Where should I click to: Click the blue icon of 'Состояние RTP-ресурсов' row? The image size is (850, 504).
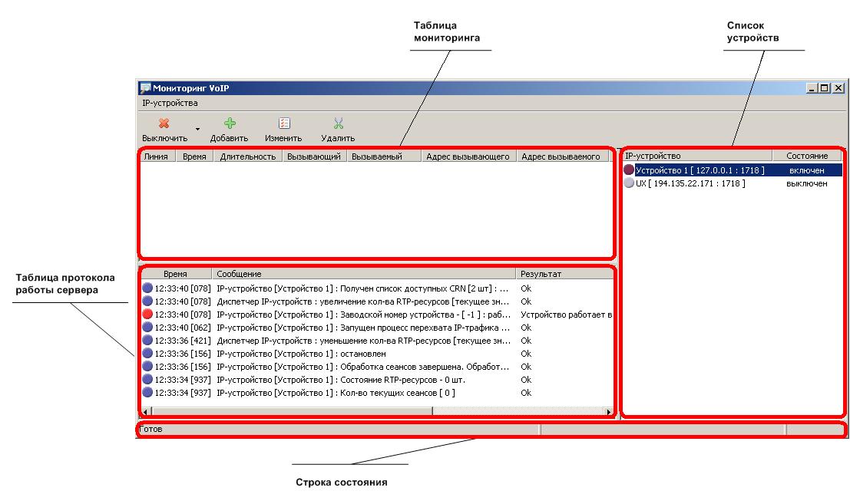(147, 379)
